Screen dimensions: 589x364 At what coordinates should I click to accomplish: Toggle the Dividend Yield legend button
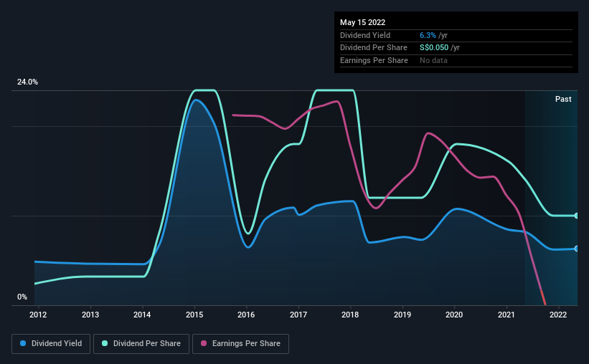(51, 344)
